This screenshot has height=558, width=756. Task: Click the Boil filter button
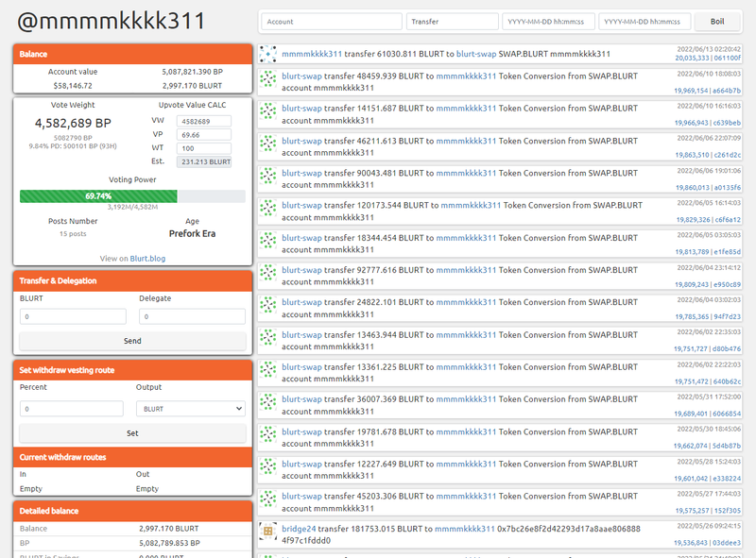coord(717,21)
